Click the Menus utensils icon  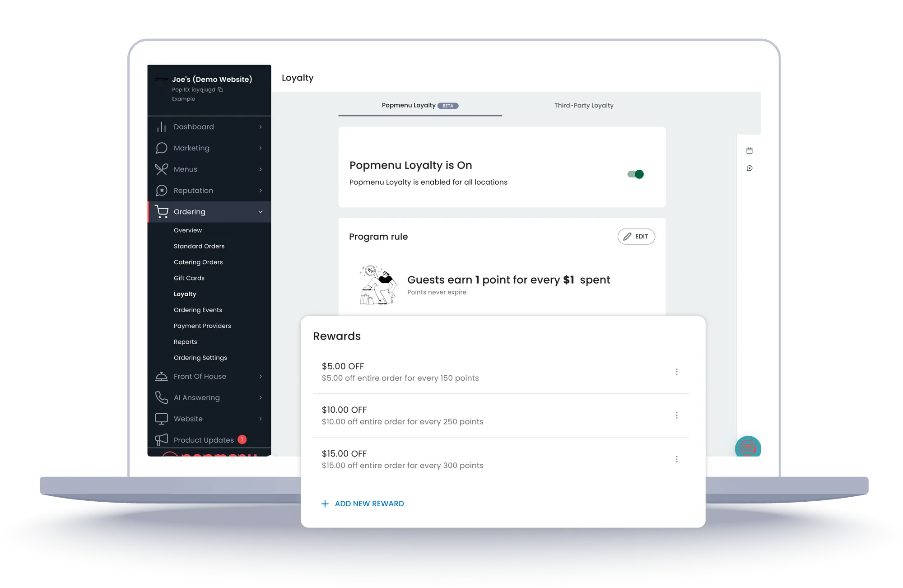click(x=161, y=169)
